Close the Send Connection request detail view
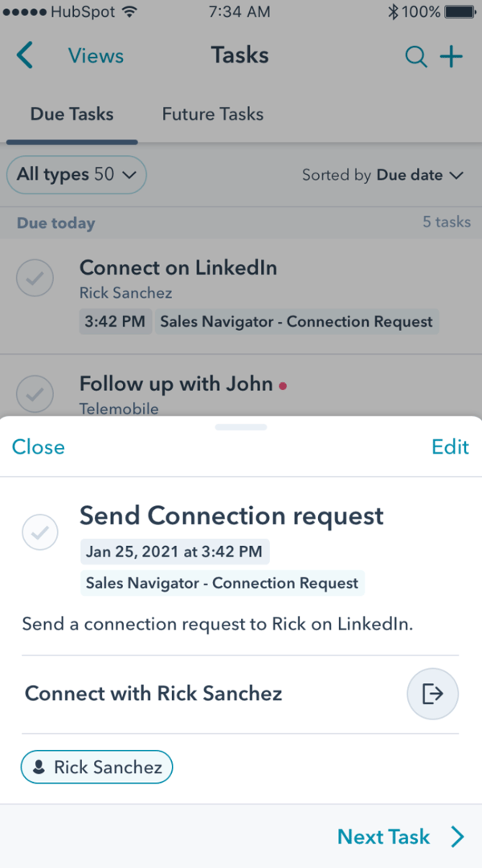This screenshot has width=482, height=868. coord(38,447)
